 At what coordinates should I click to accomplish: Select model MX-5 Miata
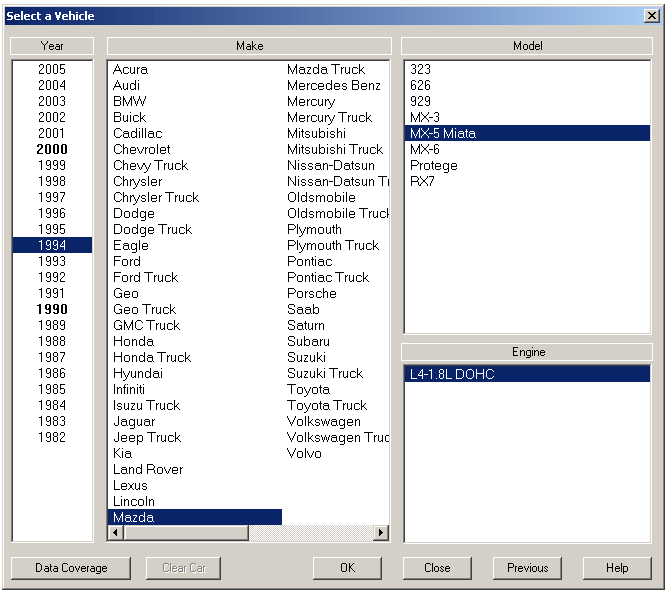click(x=527, y=133)
